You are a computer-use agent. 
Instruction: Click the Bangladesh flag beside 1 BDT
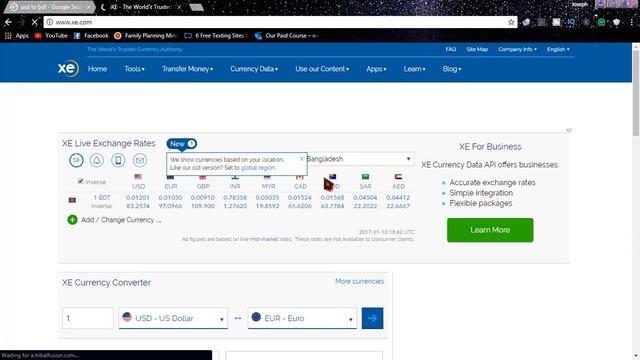tap(72, 200)
